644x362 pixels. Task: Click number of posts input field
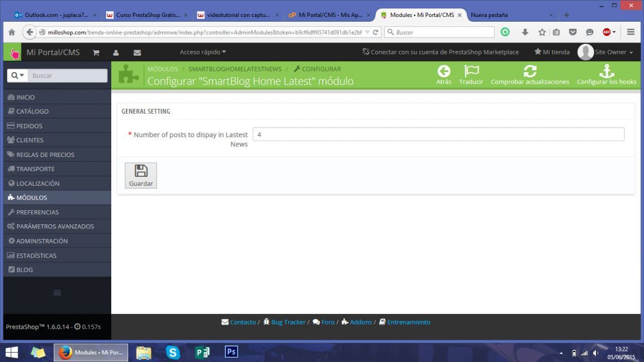439,134
